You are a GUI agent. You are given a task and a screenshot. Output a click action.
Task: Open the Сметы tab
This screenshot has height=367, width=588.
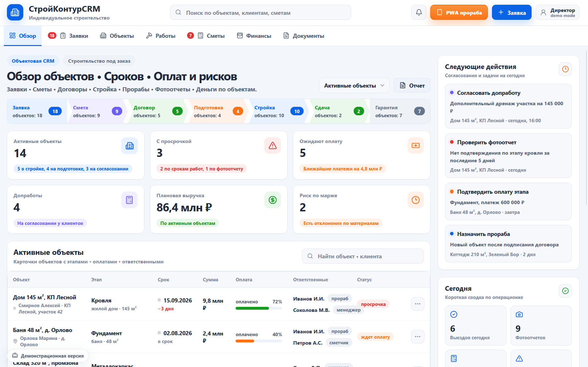coord(206,36)
